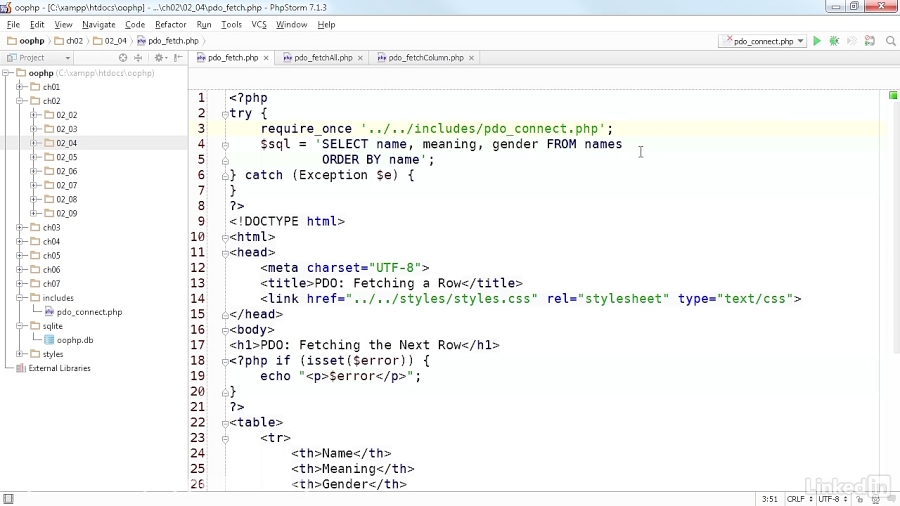Viewport: 900px width, 506px height.
Task: Select oophp.db in the project tree
Action: tap(75, 340)
